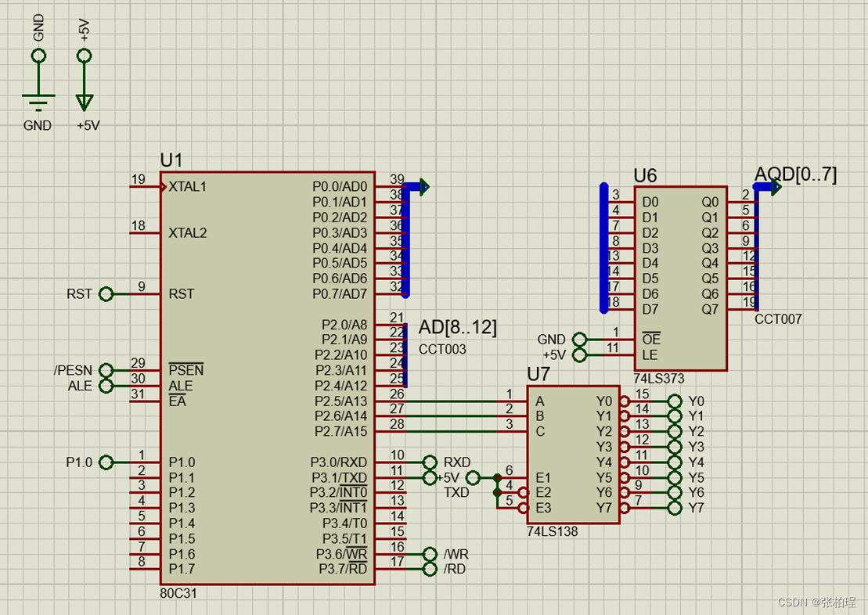Image resolution: width=868 pixels, height=615 pixels.
Task: Click the P0.7/AD7 pin name
Action: (340, 294)
